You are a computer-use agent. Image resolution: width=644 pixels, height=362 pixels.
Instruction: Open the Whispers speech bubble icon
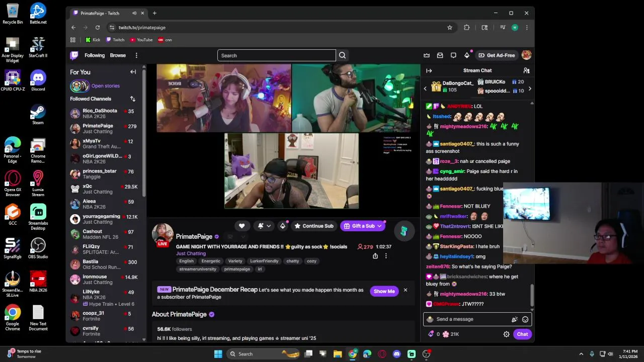coord(453,55)
